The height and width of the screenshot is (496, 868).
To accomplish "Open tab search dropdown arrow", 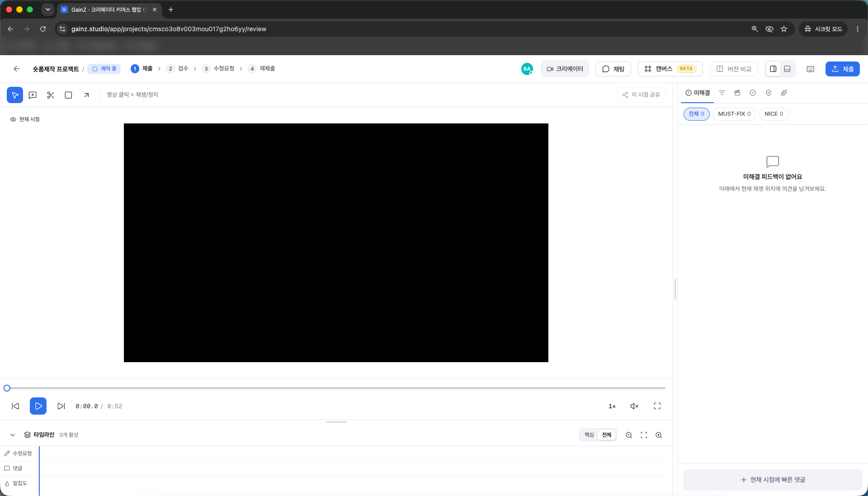I will coord(47,9).
